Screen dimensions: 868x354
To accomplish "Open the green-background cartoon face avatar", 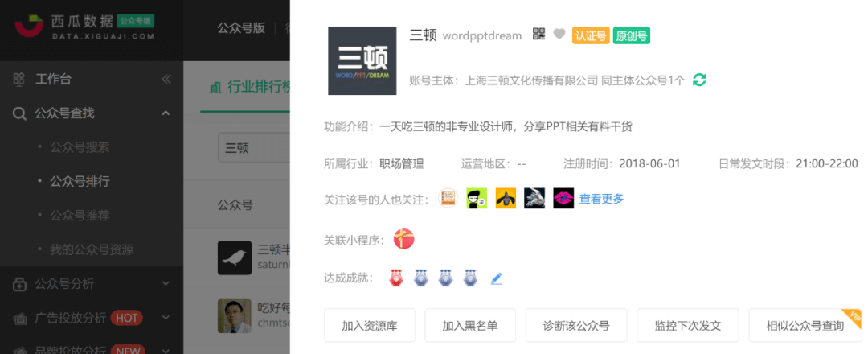I will point(476,198).
